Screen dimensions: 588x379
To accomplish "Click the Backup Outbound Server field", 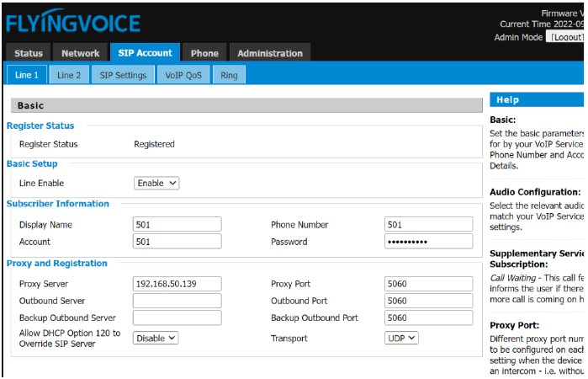I will tap(177, 318).
